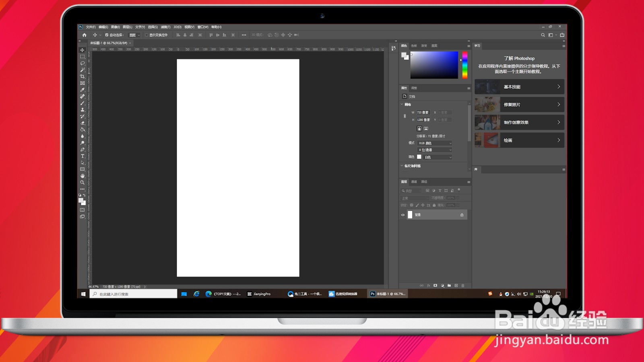Align left edges in options bar
644x362 pixels.
coord(178,35)
